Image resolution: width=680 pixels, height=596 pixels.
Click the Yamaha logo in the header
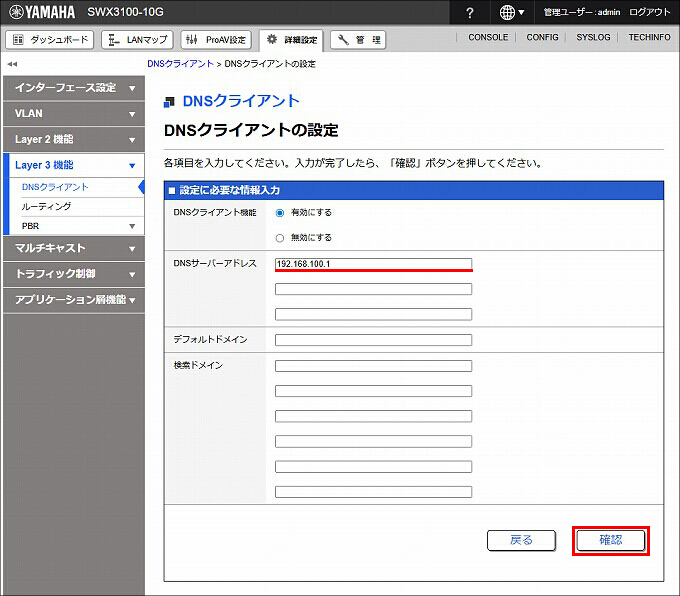(42, 12)
